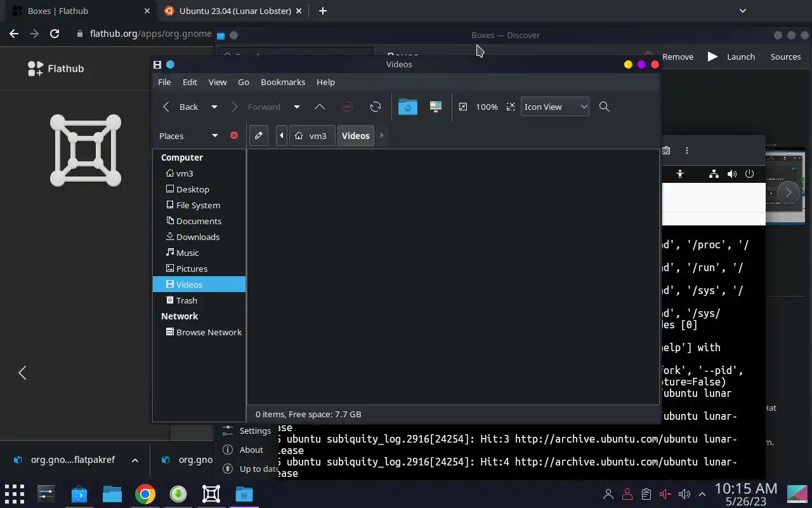
Task: Open the Edit menu
Action: [x=190, y=82]
